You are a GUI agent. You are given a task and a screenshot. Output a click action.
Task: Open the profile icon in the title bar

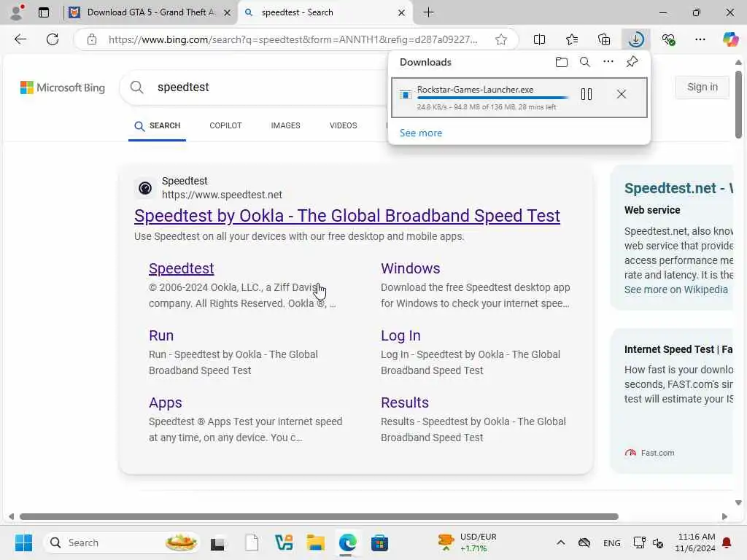click(17, 12)
